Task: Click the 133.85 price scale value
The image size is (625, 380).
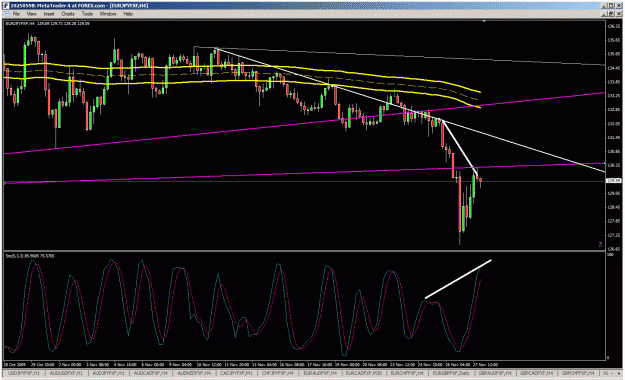Action: coord(614,82)
